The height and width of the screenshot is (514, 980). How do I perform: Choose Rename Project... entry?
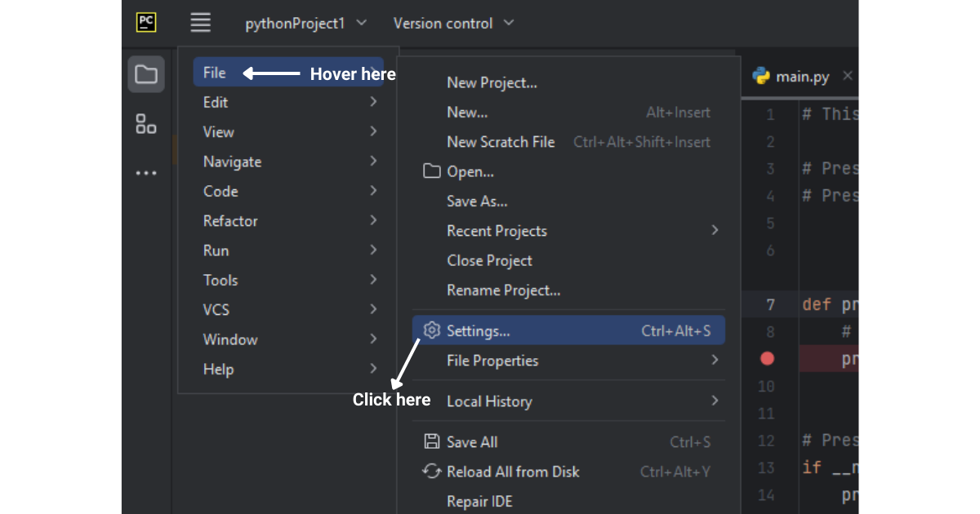tap(568, 290)
